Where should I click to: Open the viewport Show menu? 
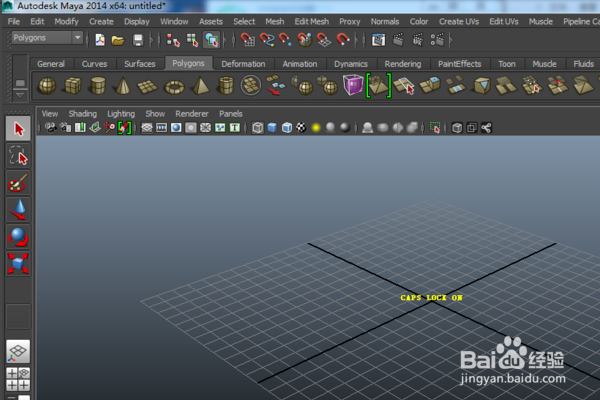155,114
